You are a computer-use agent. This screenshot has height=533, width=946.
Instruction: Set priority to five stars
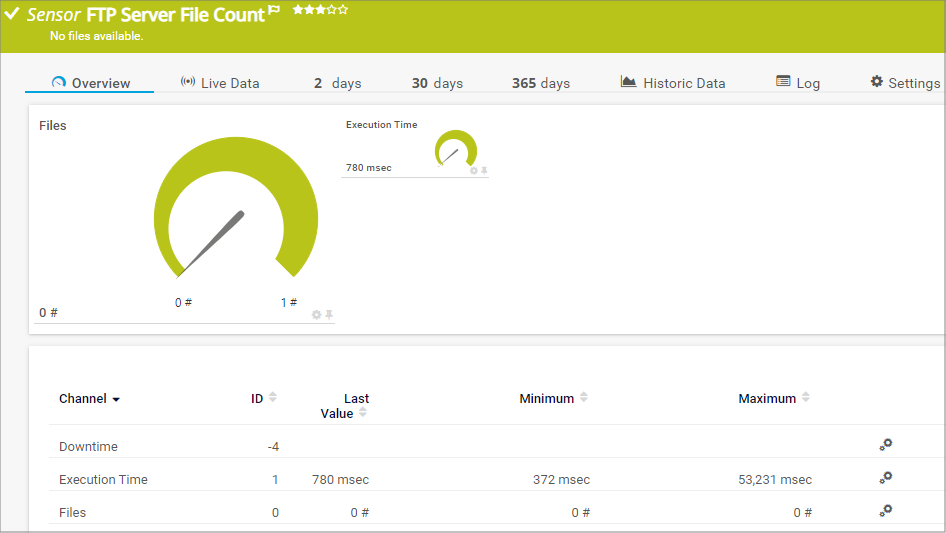click(344, 10)
